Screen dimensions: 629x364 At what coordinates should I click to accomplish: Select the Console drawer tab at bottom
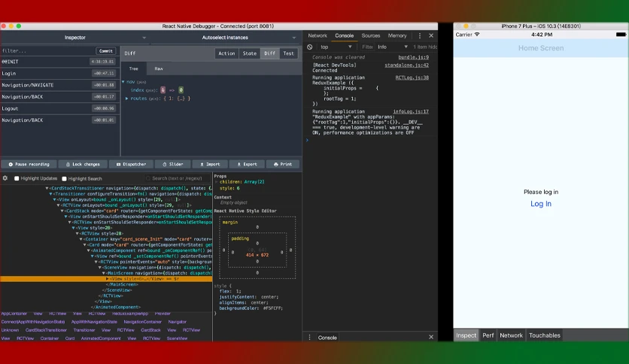[x=327, y=338]
